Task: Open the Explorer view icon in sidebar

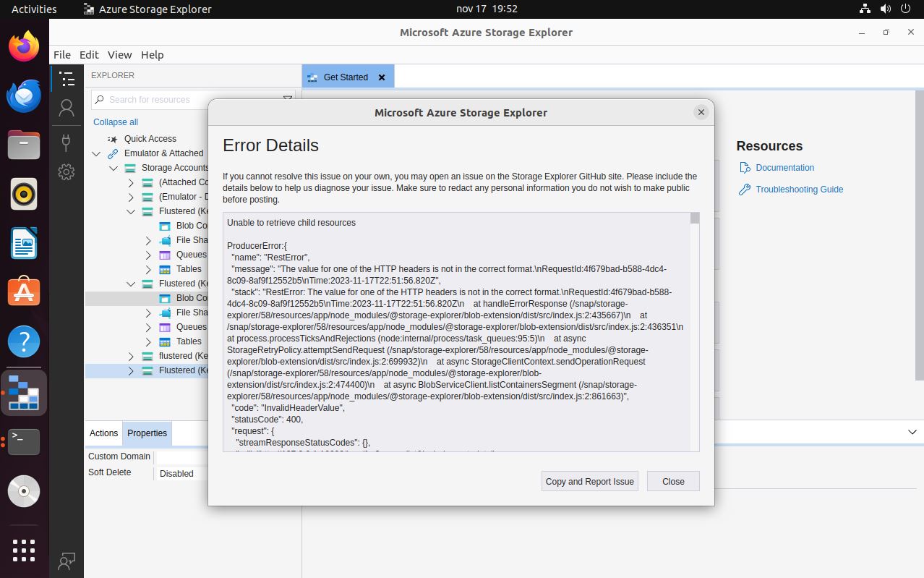Action: pyautogui.click(x=67, y=78)
